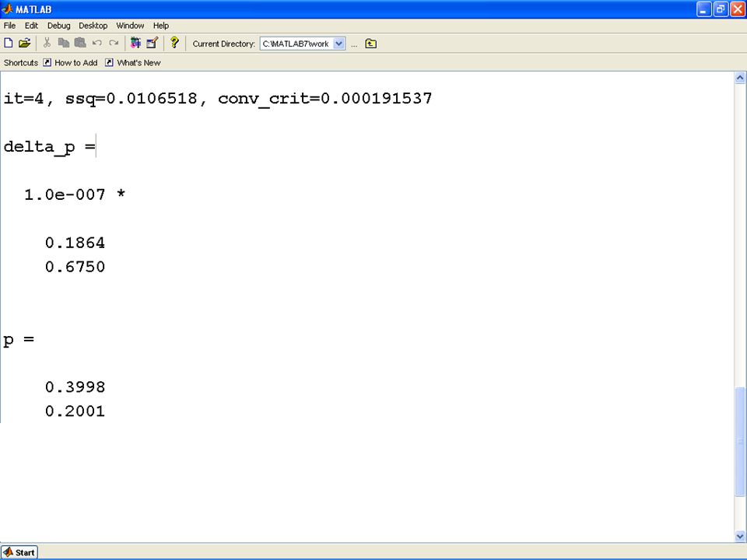Image resolution: width=747 pixels, height=560 pixels.
Task: Click the scrollbar up arrow
Action: pos(740,78)
